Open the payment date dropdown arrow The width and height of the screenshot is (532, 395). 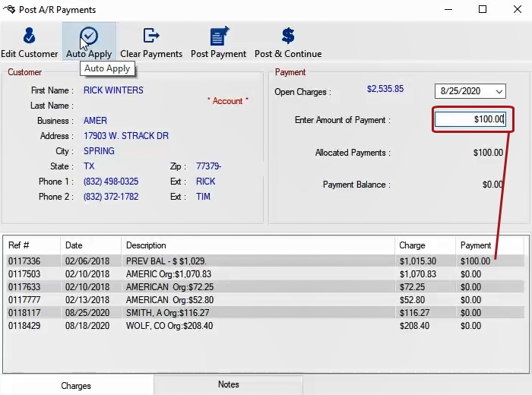(499, 92)
